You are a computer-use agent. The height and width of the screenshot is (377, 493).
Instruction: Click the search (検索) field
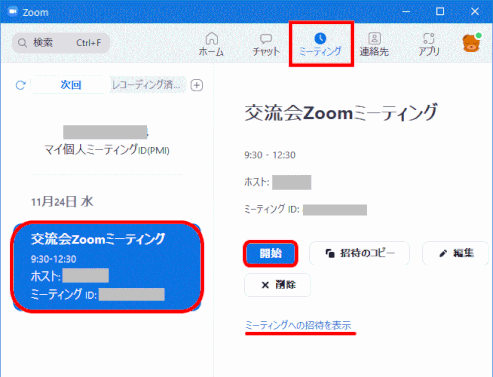61,43
